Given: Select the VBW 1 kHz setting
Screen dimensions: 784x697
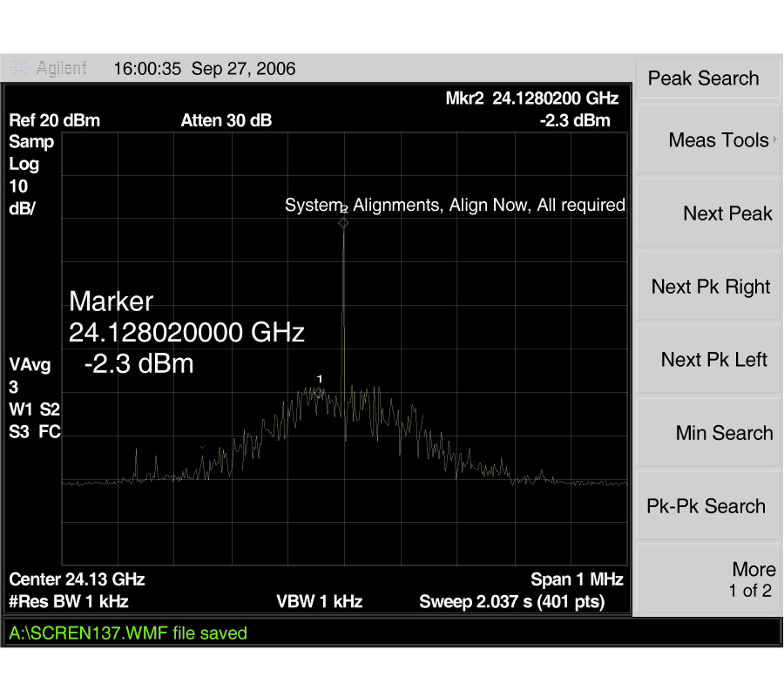Looking at the screenshot, I should point(319,601).
